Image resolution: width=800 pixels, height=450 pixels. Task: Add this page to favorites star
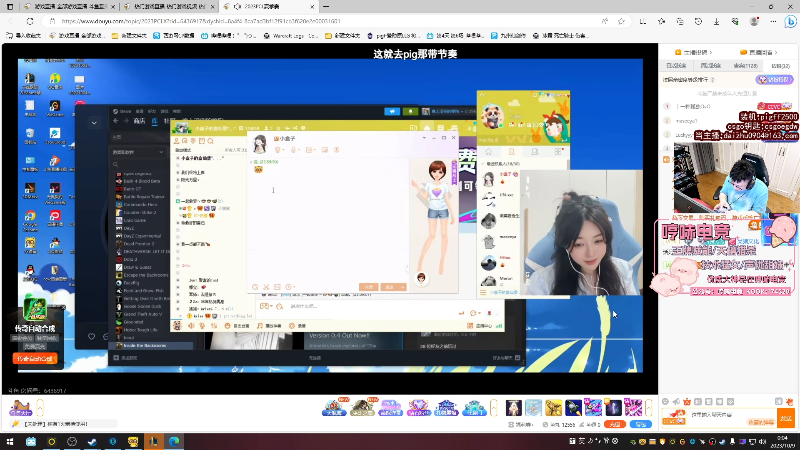tap(621, 21)
